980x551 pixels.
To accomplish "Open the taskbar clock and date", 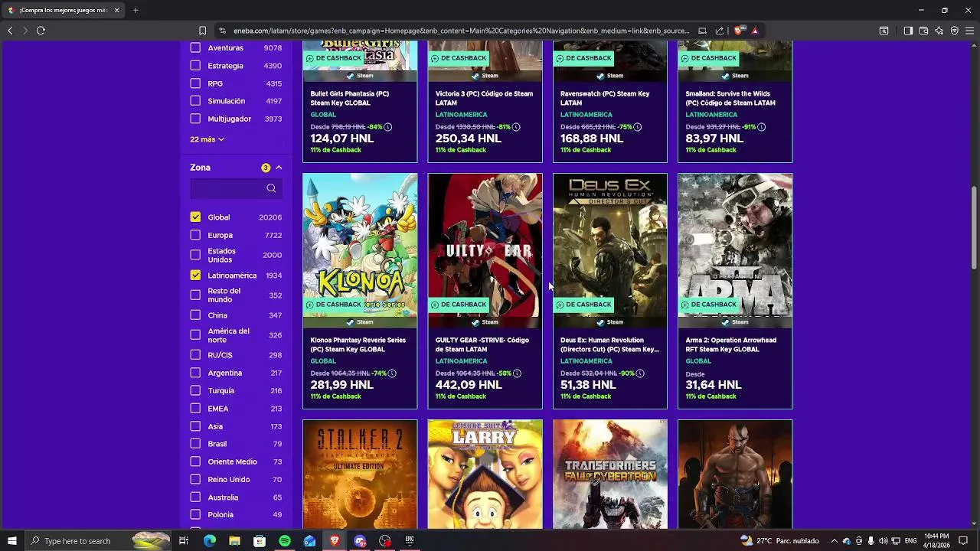I will tap(936, 541).
